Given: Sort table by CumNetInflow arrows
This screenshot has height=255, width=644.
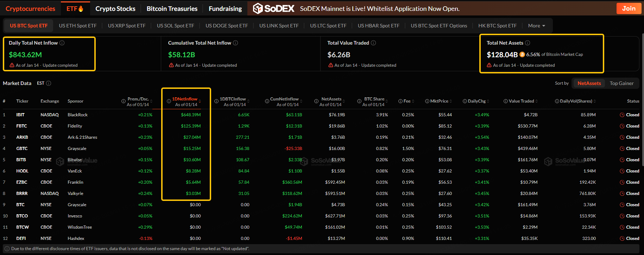Looking at the screenshot, I should [301, 101].
